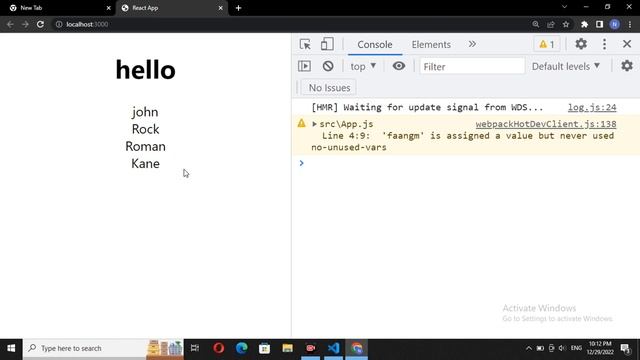Open Default levels dropdown
The height and width of the screenshot is (360, 640).
point(566,66)
